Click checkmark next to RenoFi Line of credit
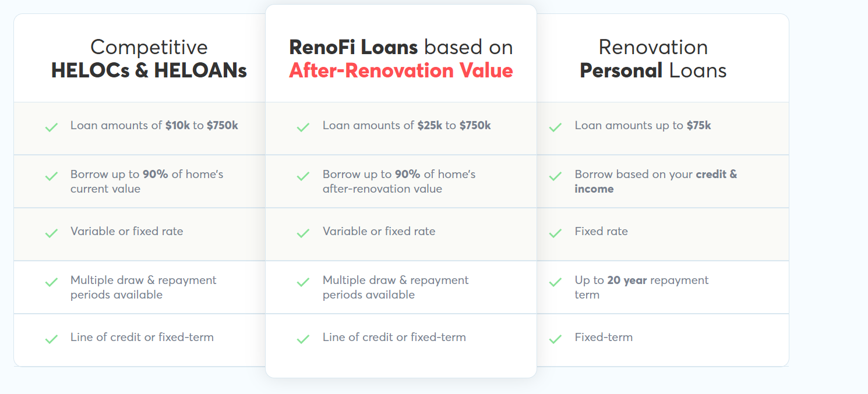This screenshot has height=394, width=868. 303,339
